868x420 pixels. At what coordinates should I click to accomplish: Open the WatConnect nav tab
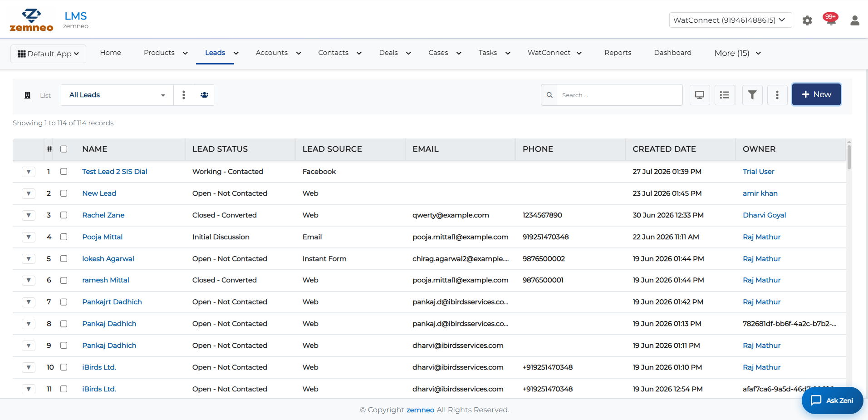[x=549, y=53]
